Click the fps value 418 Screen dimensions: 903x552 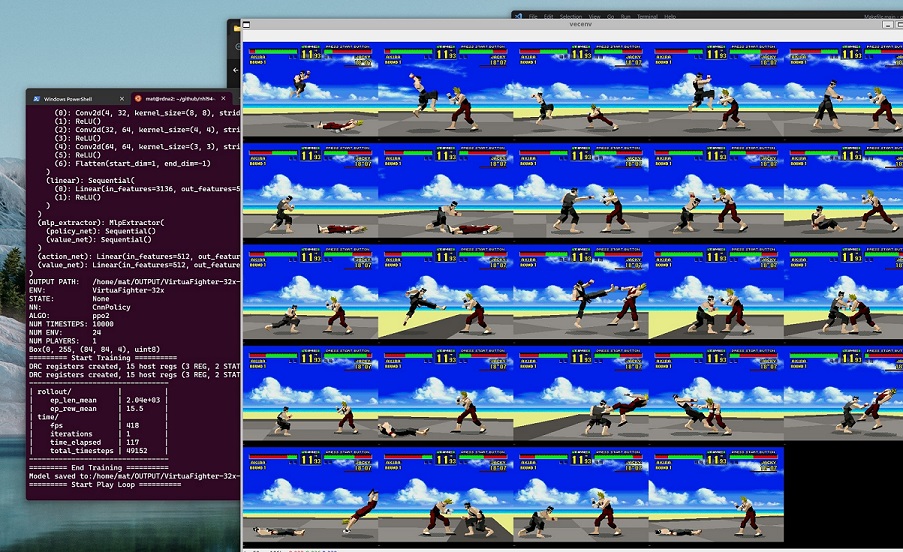[x=132, y=425]
